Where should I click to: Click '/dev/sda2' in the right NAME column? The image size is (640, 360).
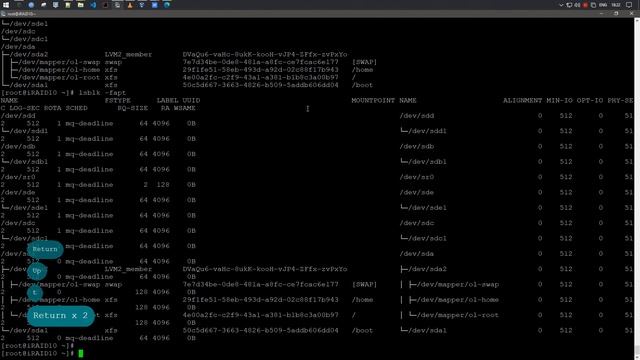(x=427, y=269)
